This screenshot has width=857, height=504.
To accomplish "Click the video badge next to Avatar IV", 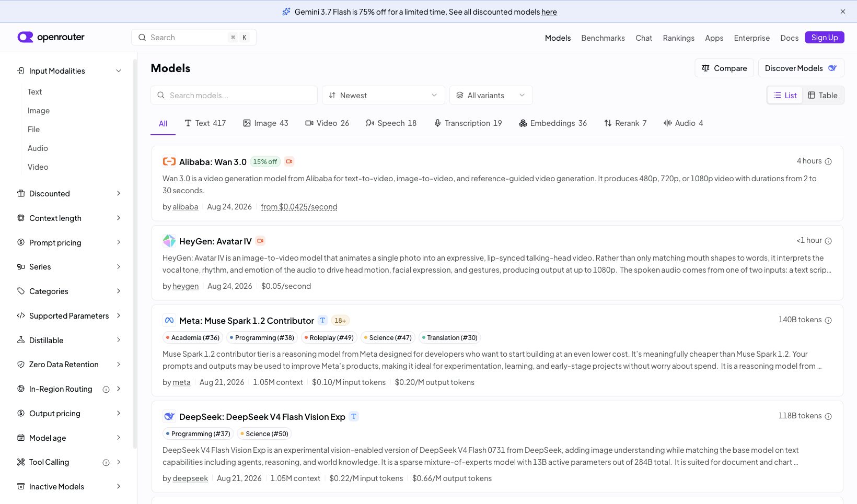I will click(260, 241).
